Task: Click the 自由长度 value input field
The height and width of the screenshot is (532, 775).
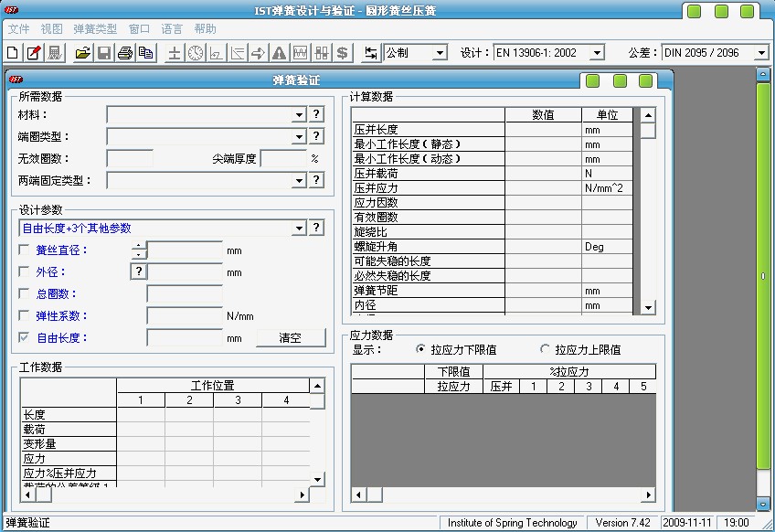Action: 185,337
